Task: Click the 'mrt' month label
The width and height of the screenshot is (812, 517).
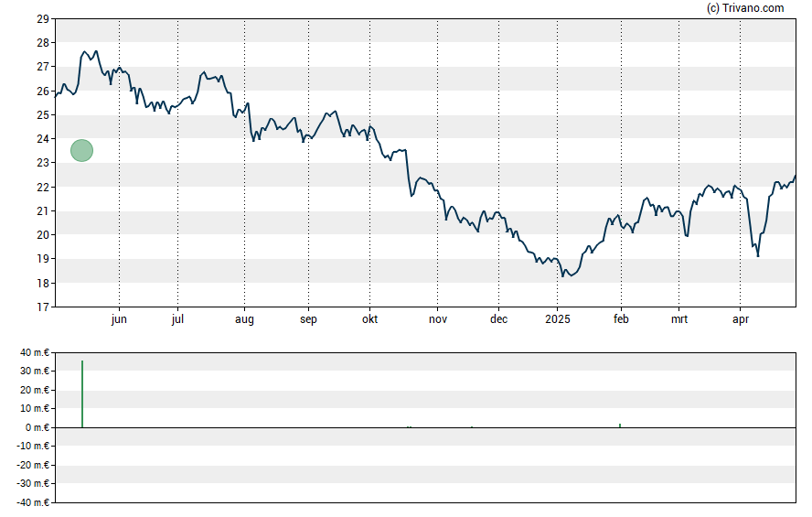Action: 678,319
